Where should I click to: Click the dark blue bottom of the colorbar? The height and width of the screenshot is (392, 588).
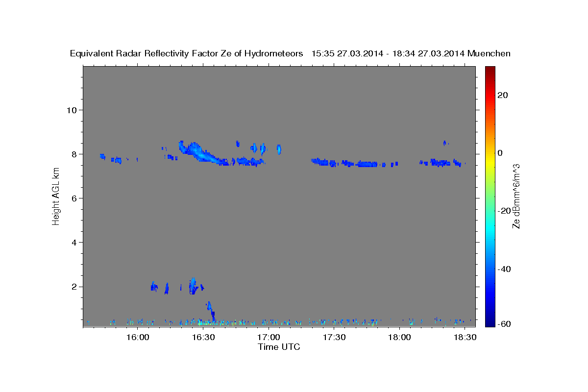[490, 321]
